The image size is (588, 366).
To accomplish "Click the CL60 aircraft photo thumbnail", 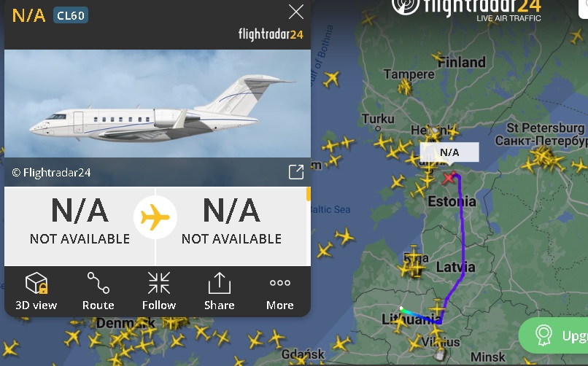I will click(x=158, y=104).
